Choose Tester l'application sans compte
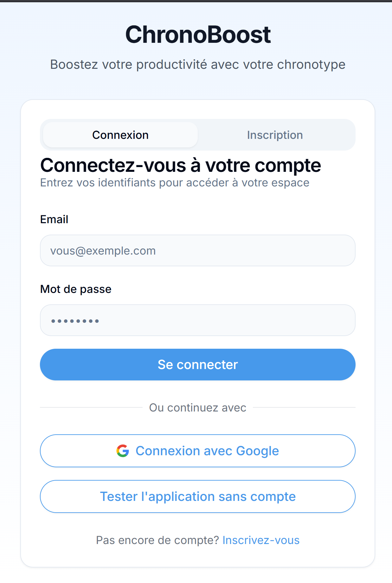 pos(198,496)
